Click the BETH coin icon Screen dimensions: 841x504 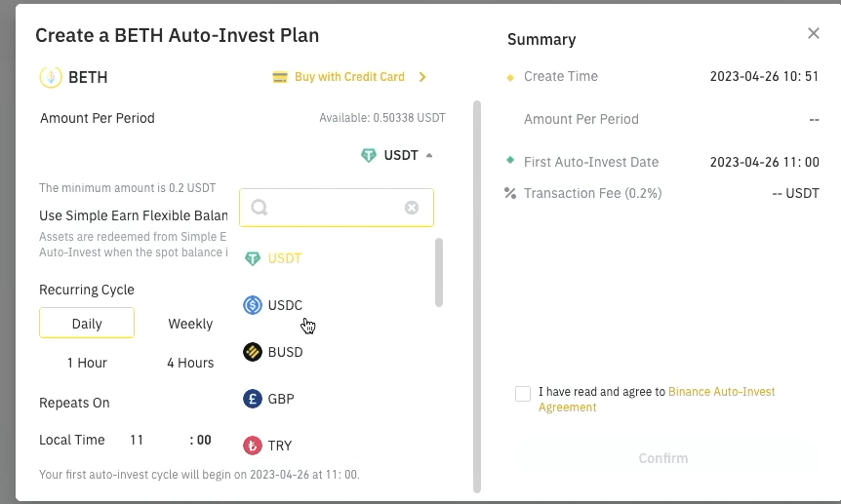click(50, 77)
